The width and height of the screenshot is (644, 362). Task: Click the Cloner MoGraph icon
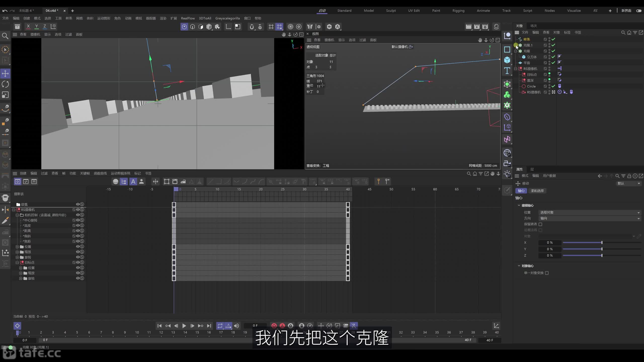pos(507,105)
